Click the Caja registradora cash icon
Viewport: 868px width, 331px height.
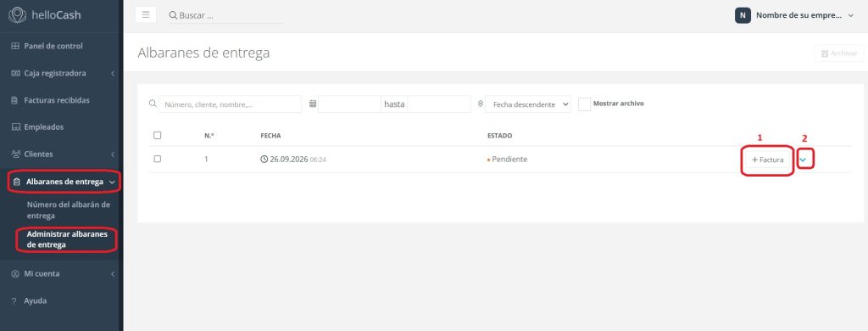pyautogui.click(x=15, y=73)
